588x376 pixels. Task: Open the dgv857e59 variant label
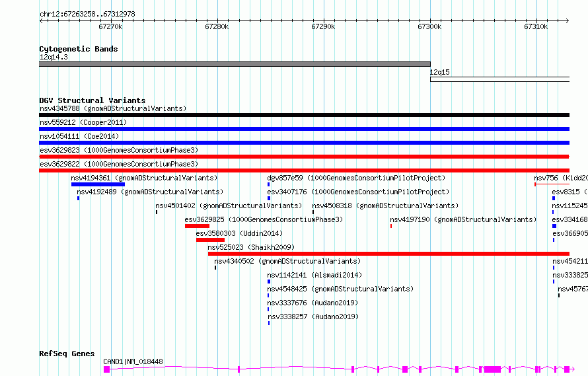(356, 178)
